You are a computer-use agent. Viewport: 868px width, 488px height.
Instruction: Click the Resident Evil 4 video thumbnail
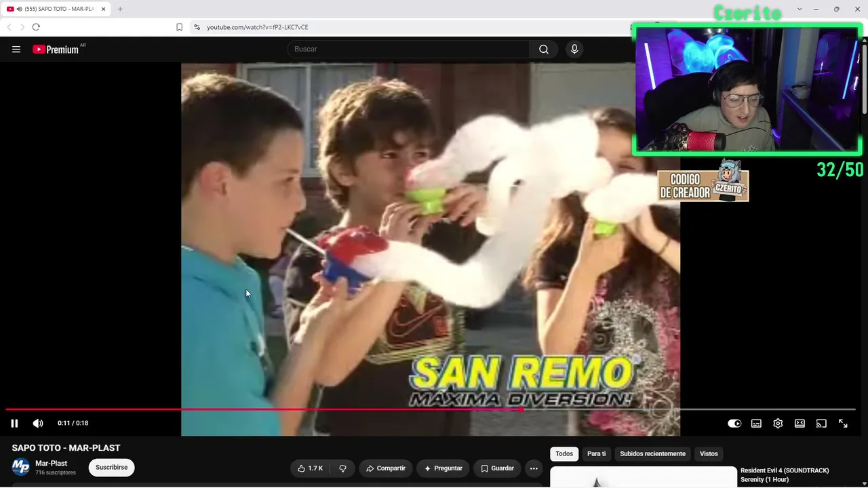point(643,477)
